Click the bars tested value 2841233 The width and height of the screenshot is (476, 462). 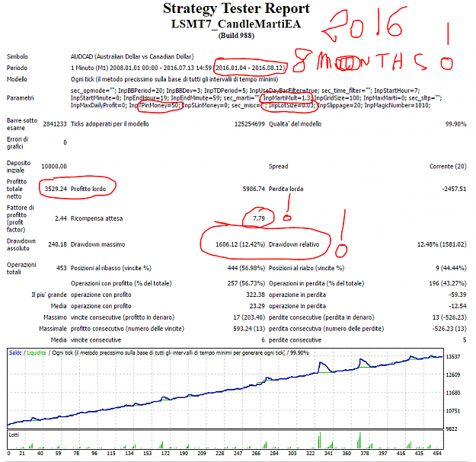tap(55, 124)
